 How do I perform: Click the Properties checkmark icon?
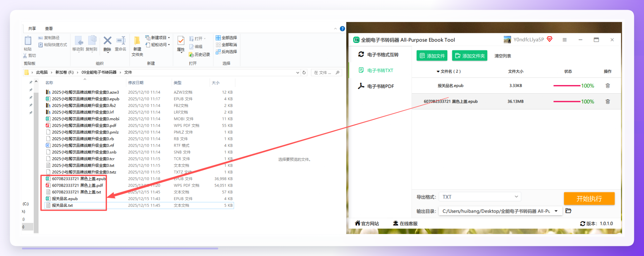tap(181, 41)
